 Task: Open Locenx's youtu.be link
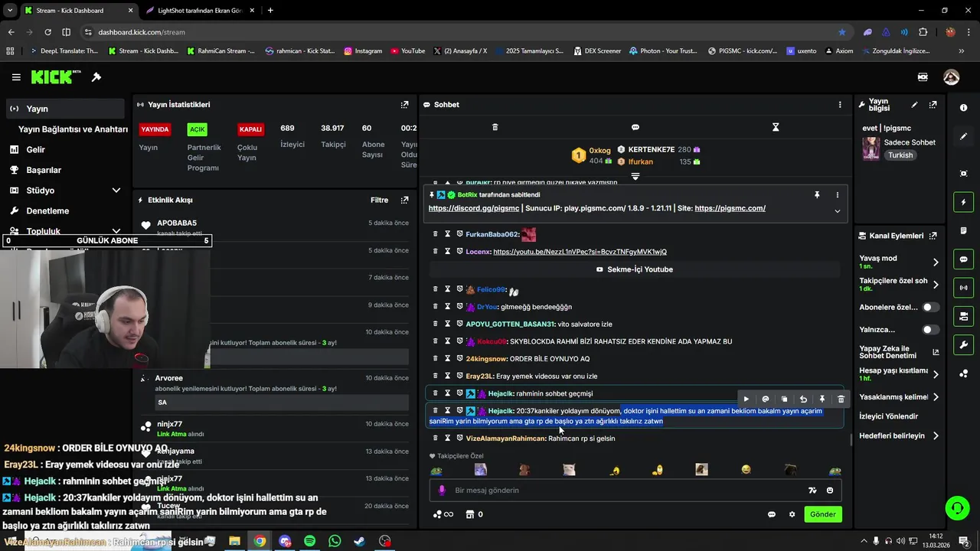click(580, 252)
